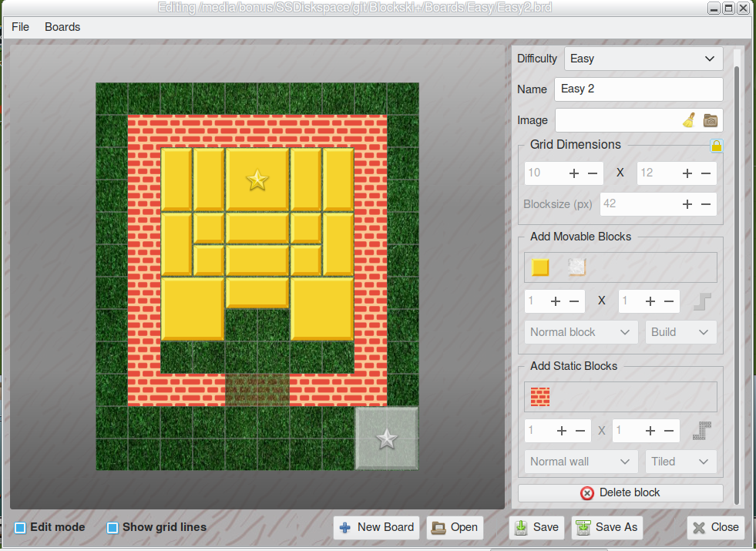Click the movable block shape icon
The height and width of the screenshot is (551, 756).
pos(701,301)
